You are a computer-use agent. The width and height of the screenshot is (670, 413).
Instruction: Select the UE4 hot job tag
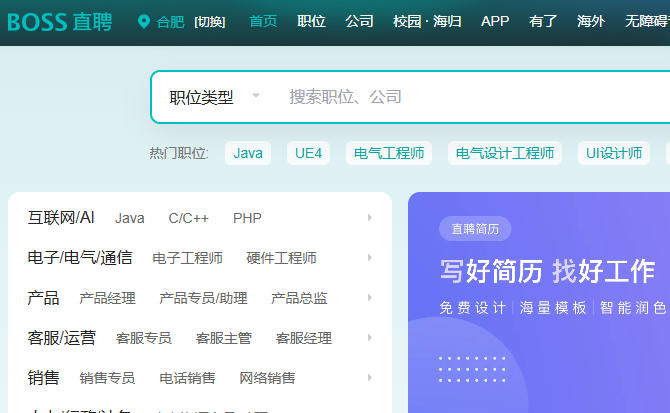307,153
